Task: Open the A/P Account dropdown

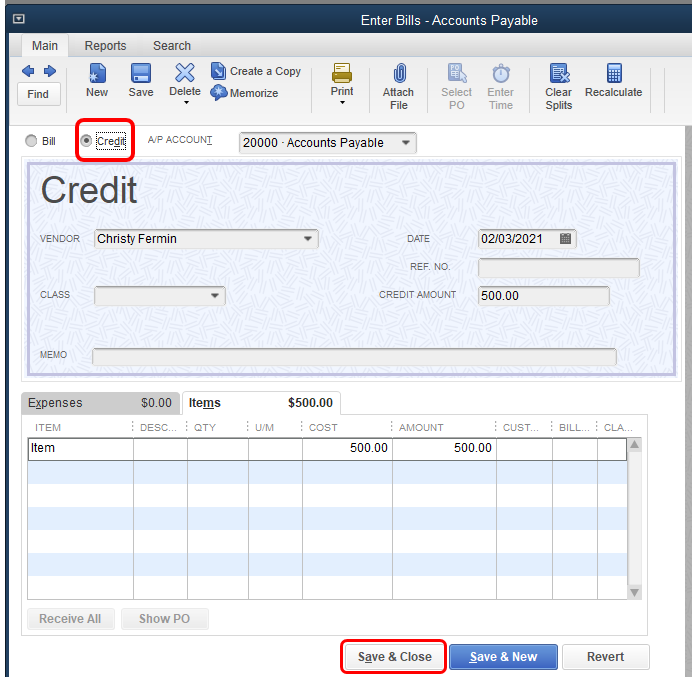Action: [x=406, y=143]
